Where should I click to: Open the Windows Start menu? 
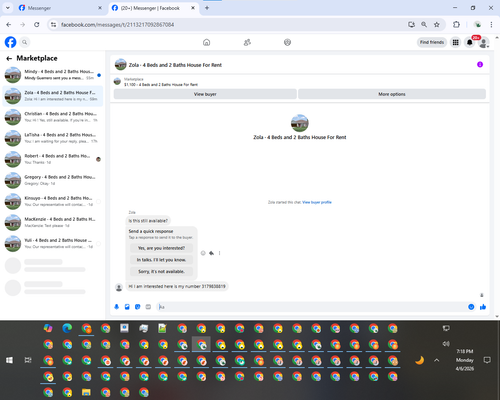(x=9, y=360)
